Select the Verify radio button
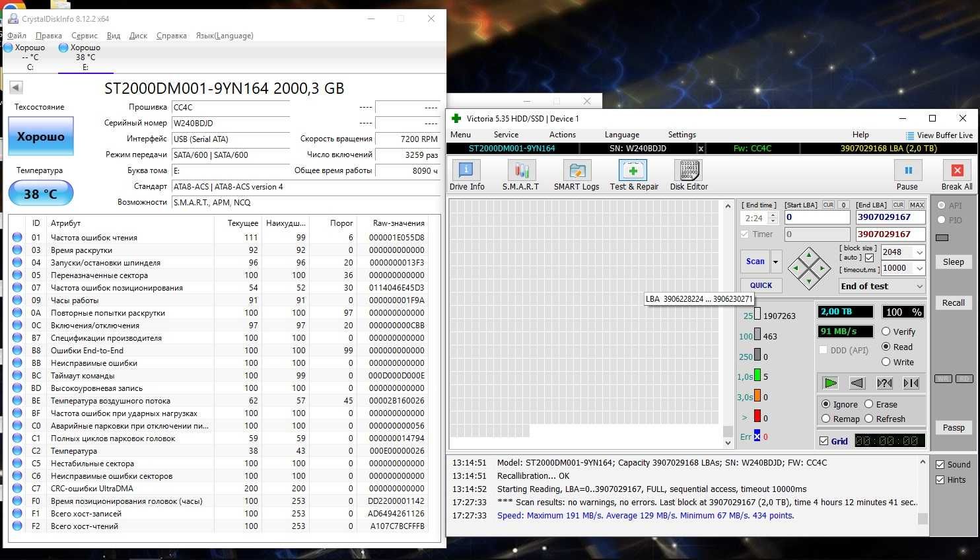This screenshot has height=560, width=980. click(x=886, y=332)
